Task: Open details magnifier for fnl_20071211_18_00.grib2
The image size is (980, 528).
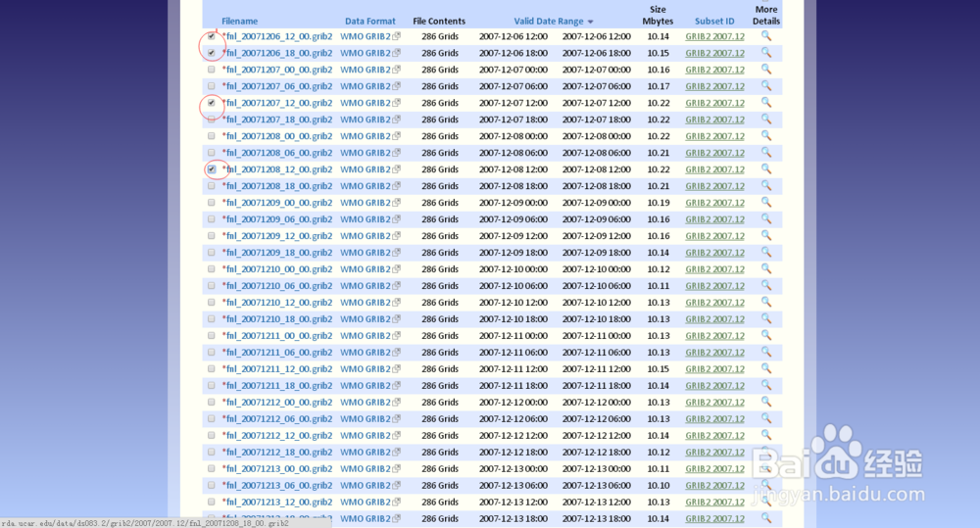Action: [766, 385]
